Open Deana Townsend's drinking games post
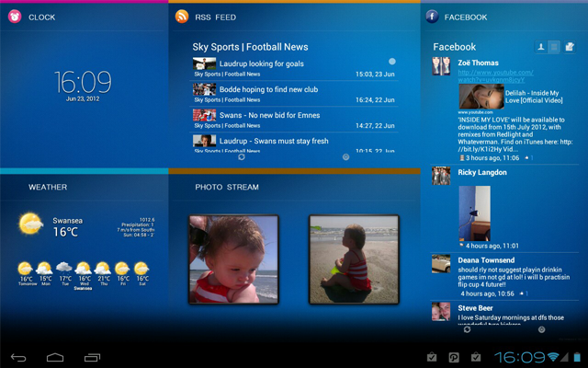The width and height of the screenshot is (588, 368). (514, 277)
